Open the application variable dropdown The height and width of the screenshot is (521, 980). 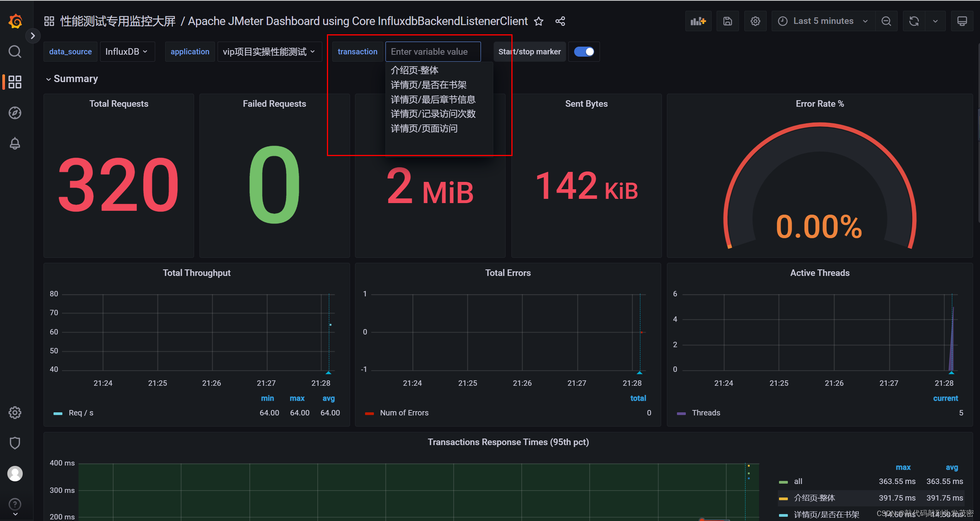(x=269, y=52)
